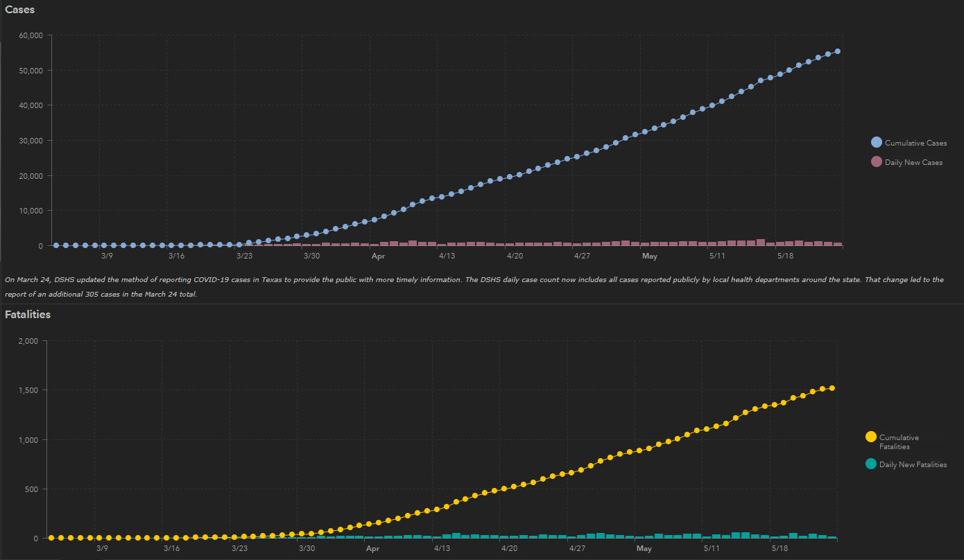Click the teal Daily New Fatalities legend circle
The height and width of the screenshot is (560, 964).
point(871,464)
